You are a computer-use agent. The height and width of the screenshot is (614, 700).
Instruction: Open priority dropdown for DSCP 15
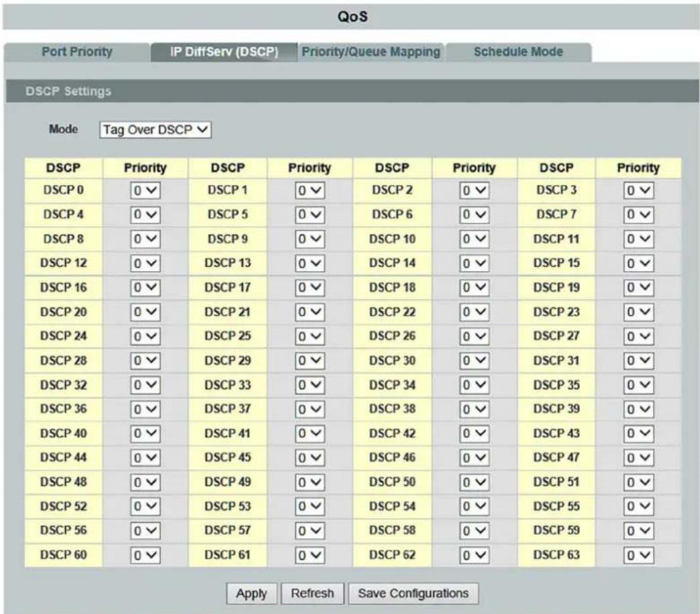click(638, 263)
